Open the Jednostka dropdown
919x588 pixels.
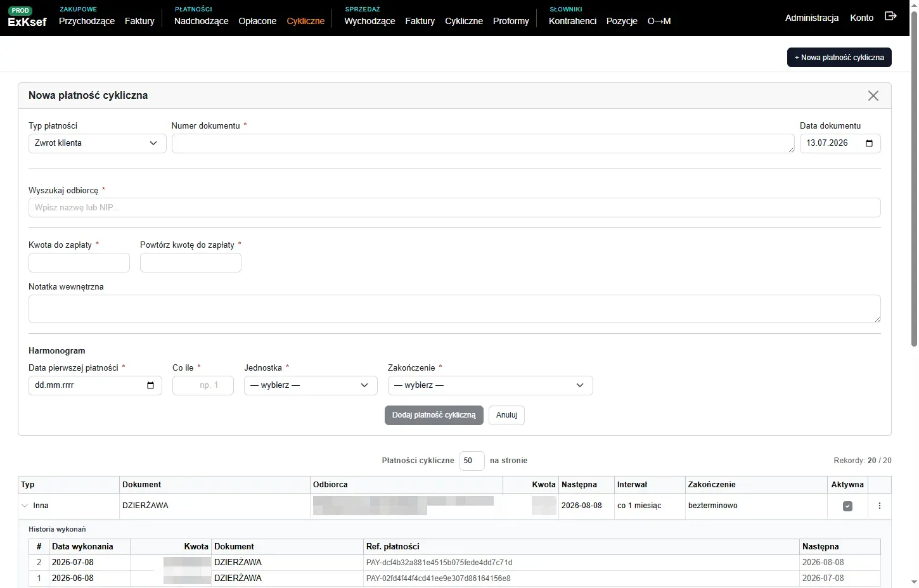click(x=311, y=385)
